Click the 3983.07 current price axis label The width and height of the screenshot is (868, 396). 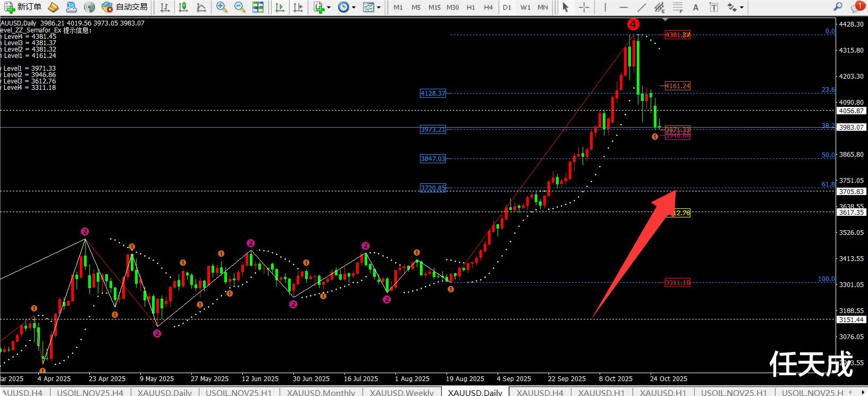[852, 127]
